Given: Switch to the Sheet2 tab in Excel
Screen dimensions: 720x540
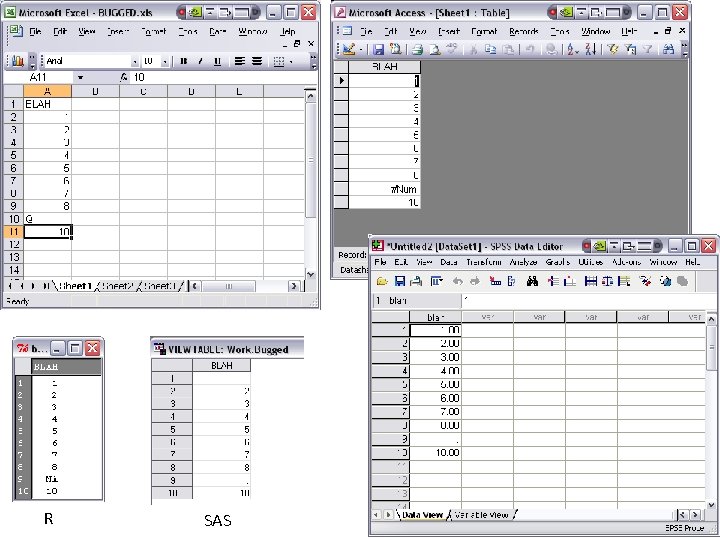Looking at the screenshot, I should point(117,286).
